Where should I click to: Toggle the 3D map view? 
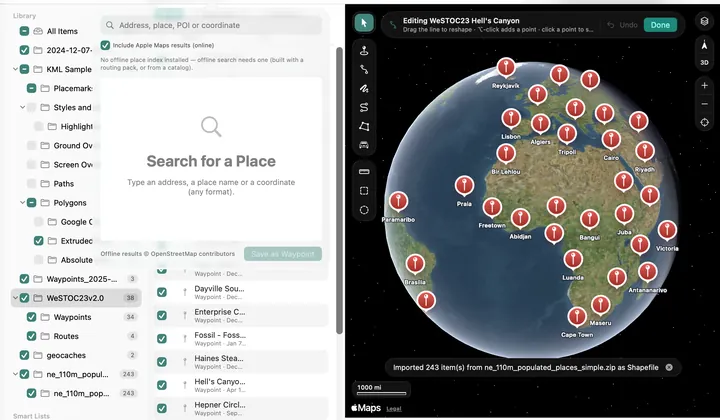point(704,62)
